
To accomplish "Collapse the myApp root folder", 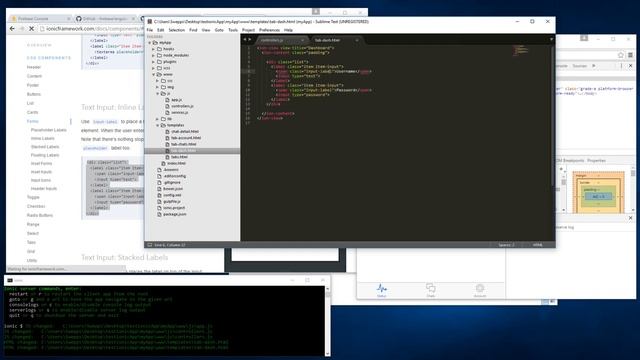I will click(x=150, y=42).
